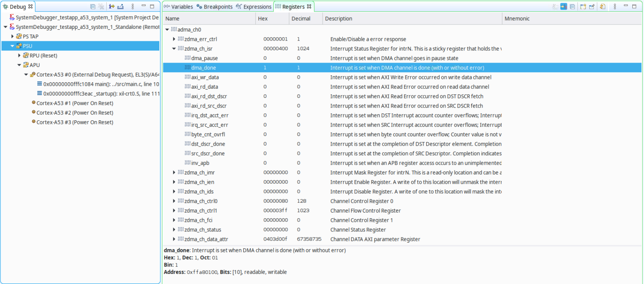Open a new Registers view
The height and width of the screenshot is (284, 644).
pyautogui.click(x=583, y=6)
